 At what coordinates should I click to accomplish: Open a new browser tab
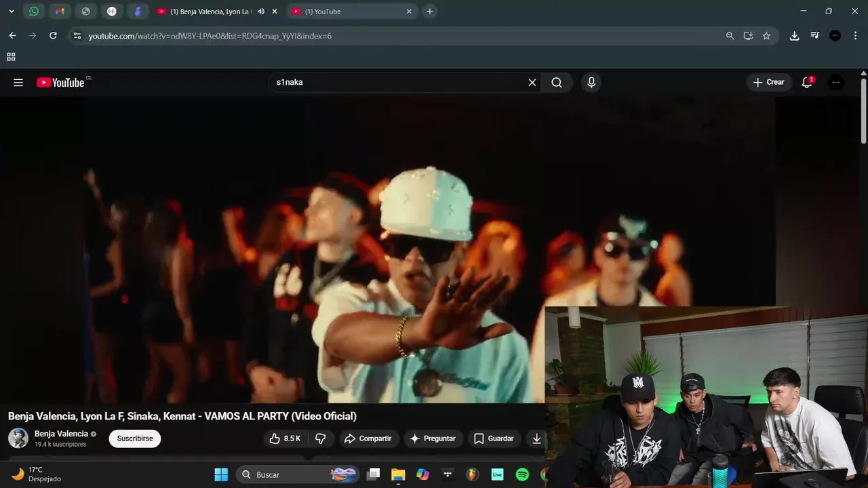[429, 12]
